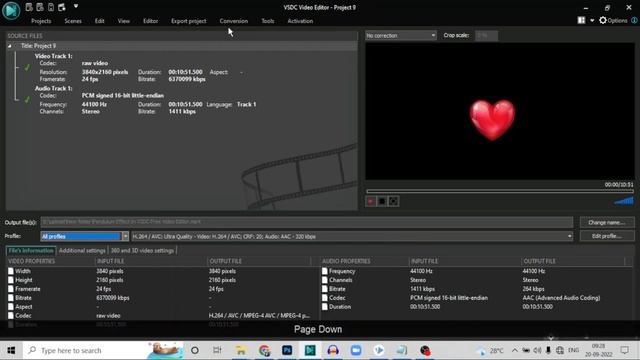Click the heart preview image
Viewport: 640px width, 360px height.
tap(492, 120)
